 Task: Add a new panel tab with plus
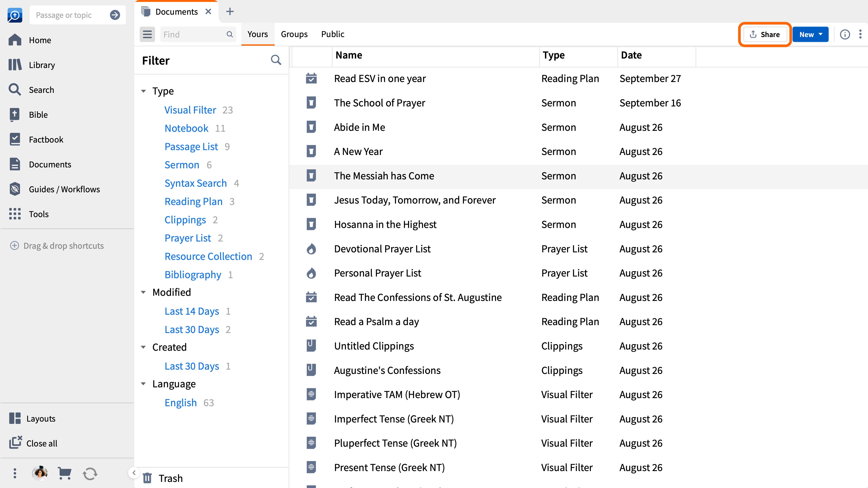pyautogui.click(x=230, y=12)
